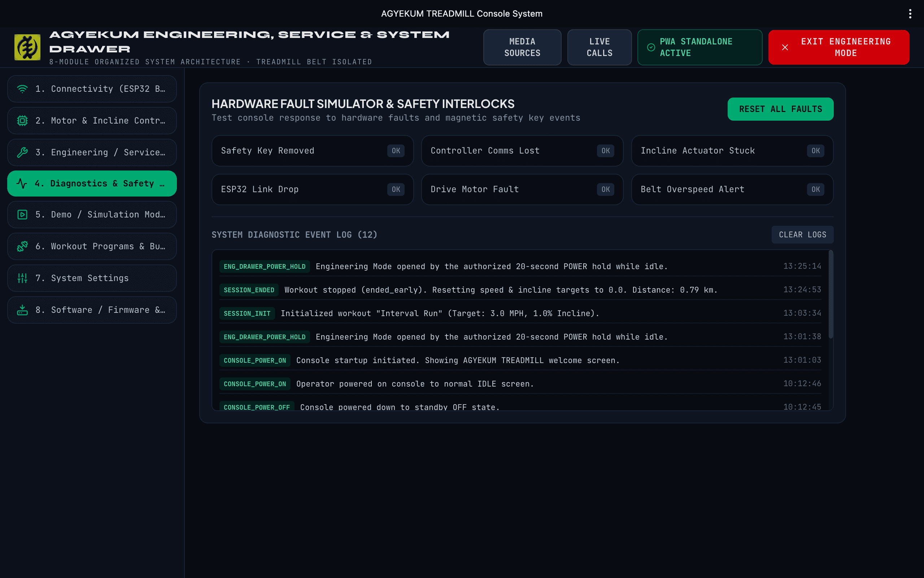
Task: Open module 2. Motor & Incline Control
Action: (92, 121)
